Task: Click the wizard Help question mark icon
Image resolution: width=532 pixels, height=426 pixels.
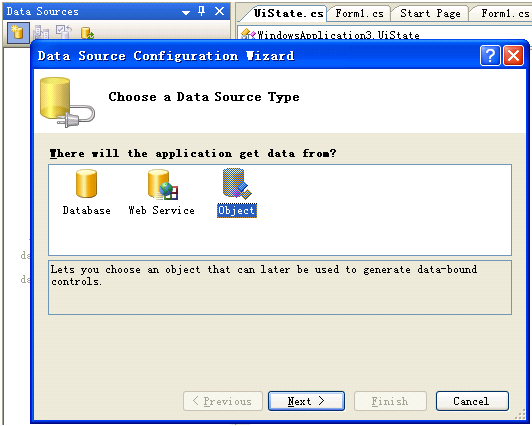Action: click(x=490, y=56)
